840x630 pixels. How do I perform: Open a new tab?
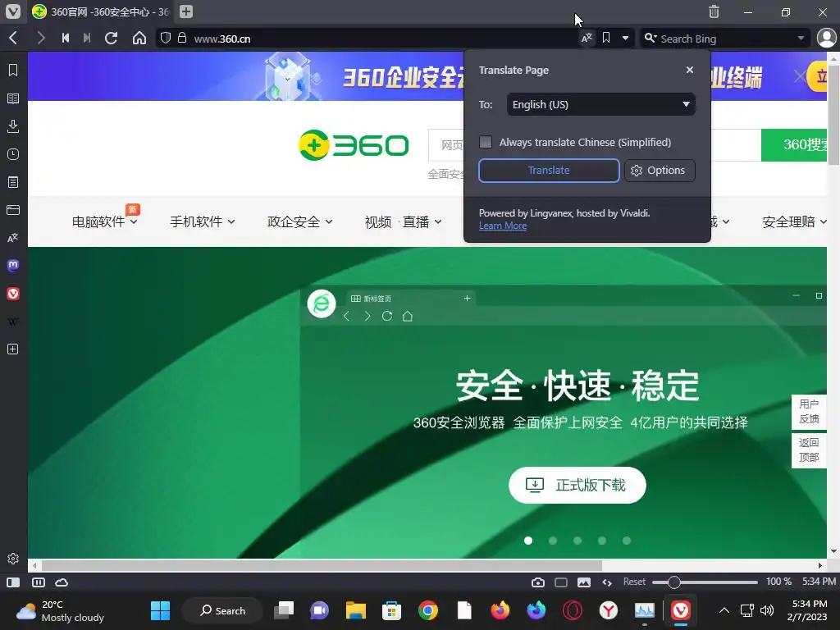click(186, 11)
